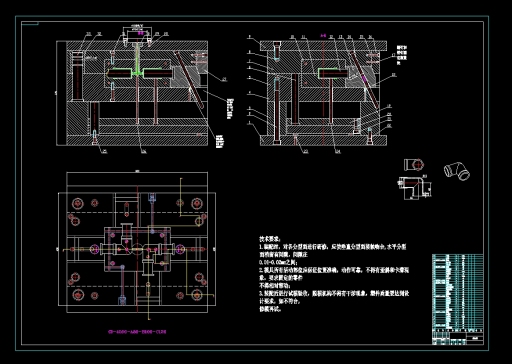
Task: Pick the bottom blue cooling fitting in plan view
Action: tap(122, 301)
